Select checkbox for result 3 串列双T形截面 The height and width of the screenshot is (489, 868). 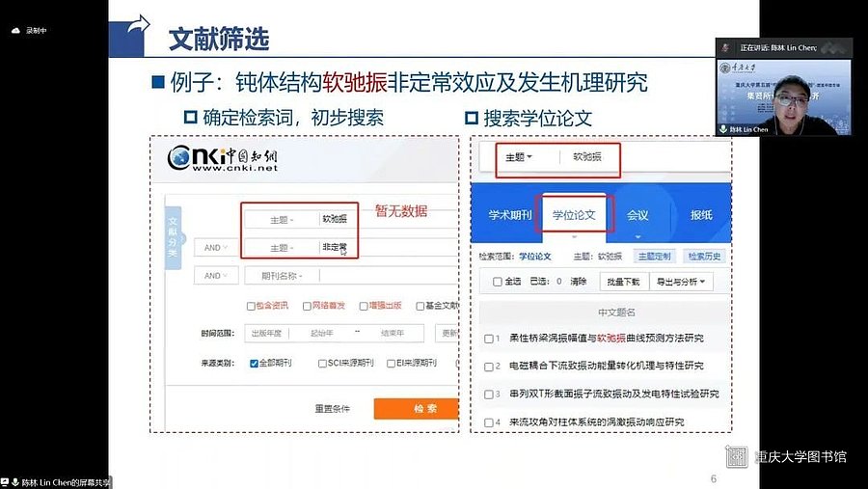click(489, 394)
